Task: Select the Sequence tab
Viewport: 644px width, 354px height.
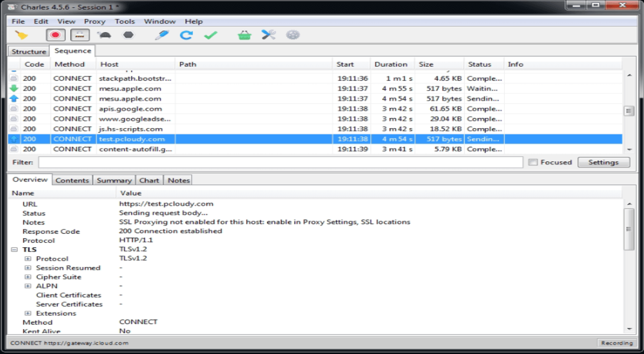Action: 73,50
